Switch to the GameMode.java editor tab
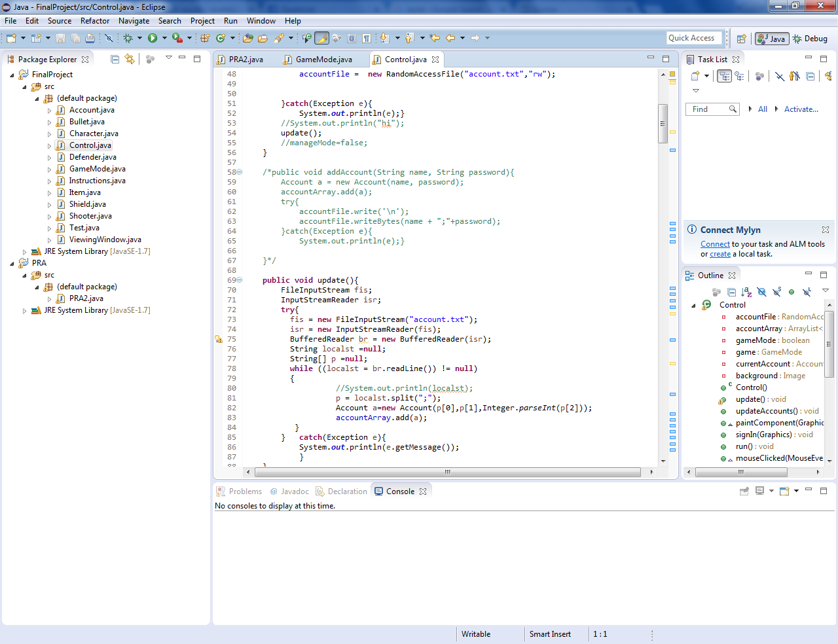This screenshot has height=644, width=838. point(323,60)
